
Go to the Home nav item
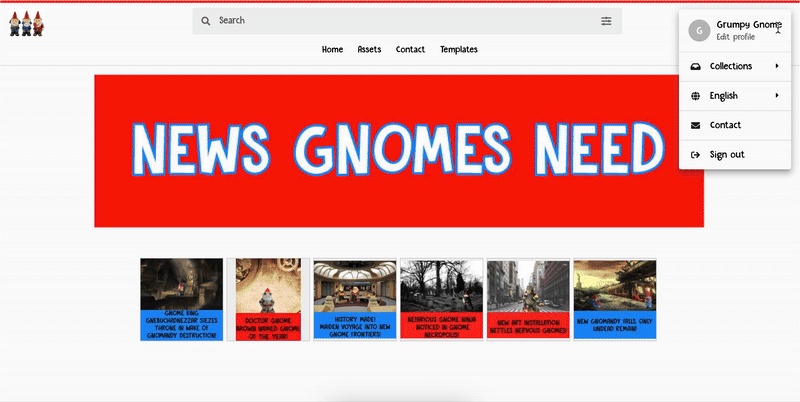(x=332, y=49)
